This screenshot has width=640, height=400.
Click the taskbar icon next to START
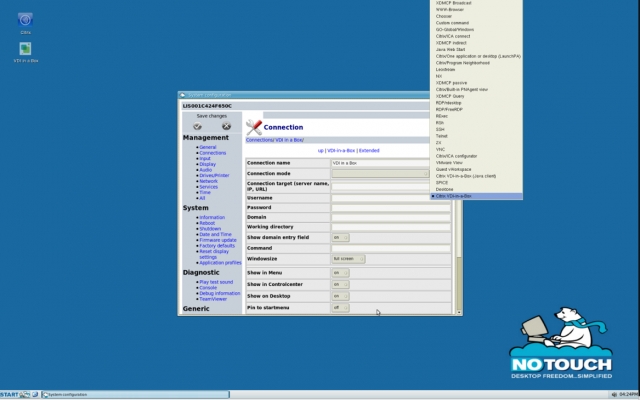(26, 394)
